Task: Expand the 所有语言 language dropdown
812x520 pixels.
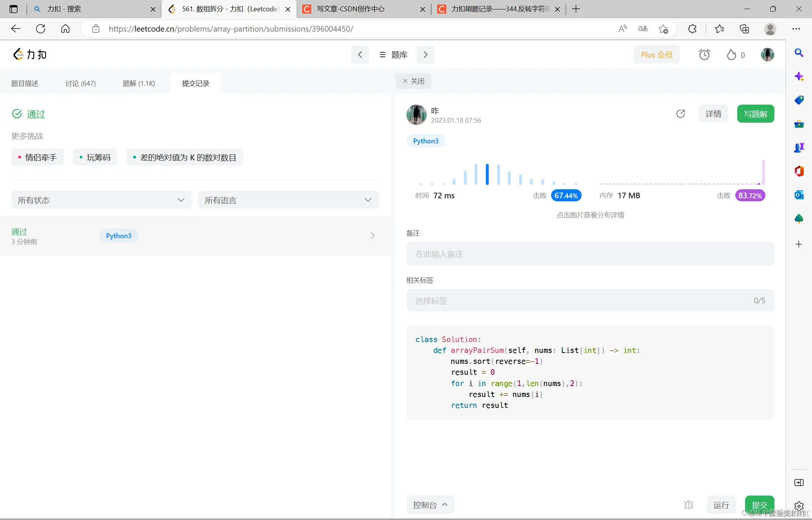Action: 288,200
